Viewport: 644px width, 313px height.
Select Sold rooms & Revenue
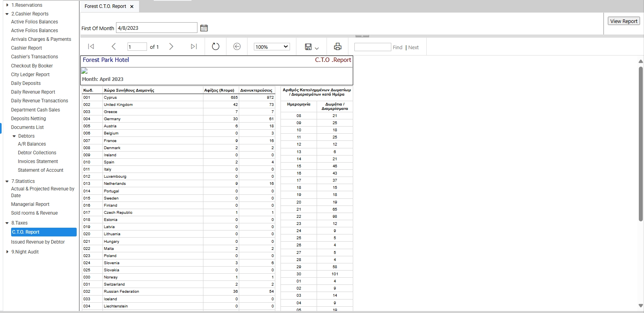click(34, 213)
